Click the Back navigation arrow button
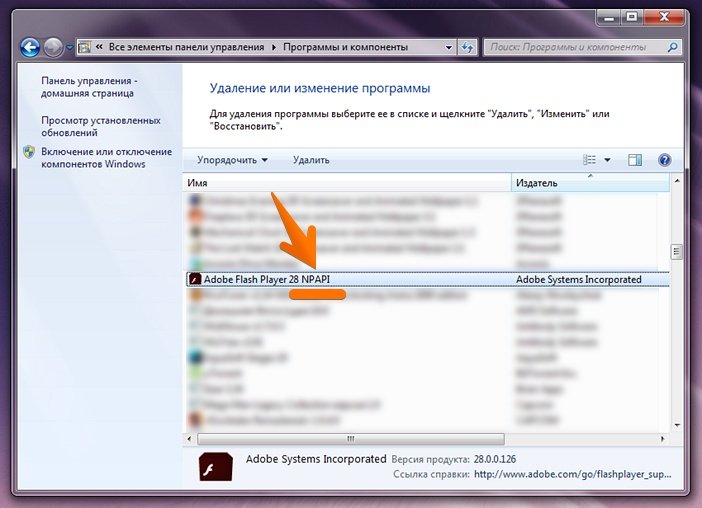The image size is (702, 508). (x=30, y=47)
